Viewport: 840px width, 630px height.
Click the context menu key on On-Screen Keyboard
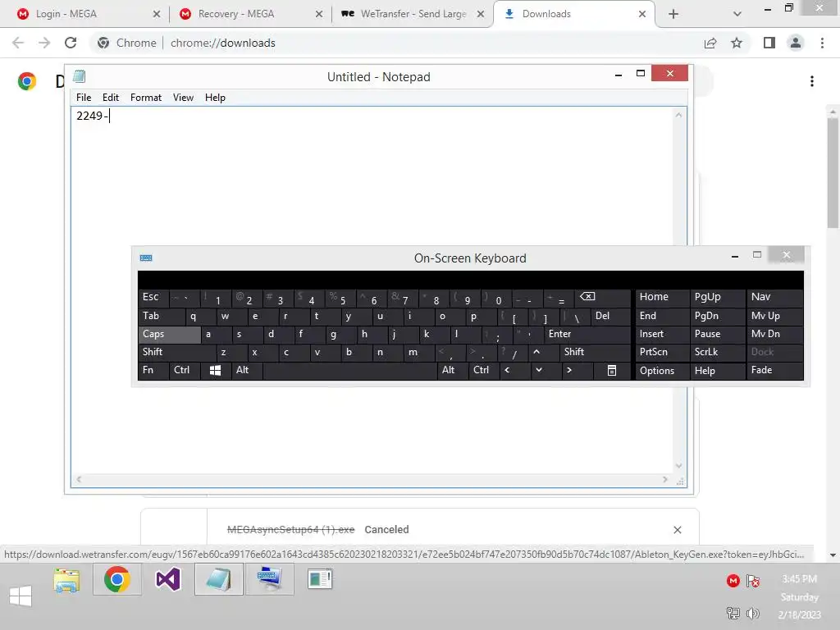pos(612,370)
